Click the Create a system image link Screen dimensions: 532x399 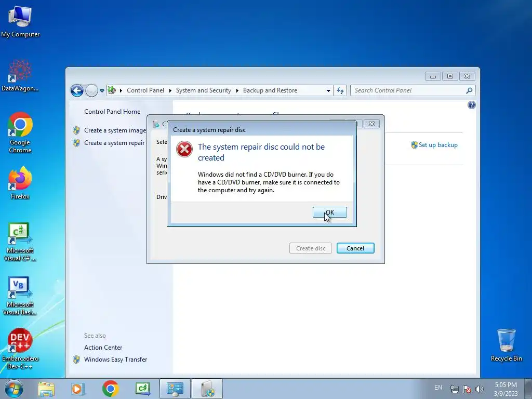coord(115,130)
